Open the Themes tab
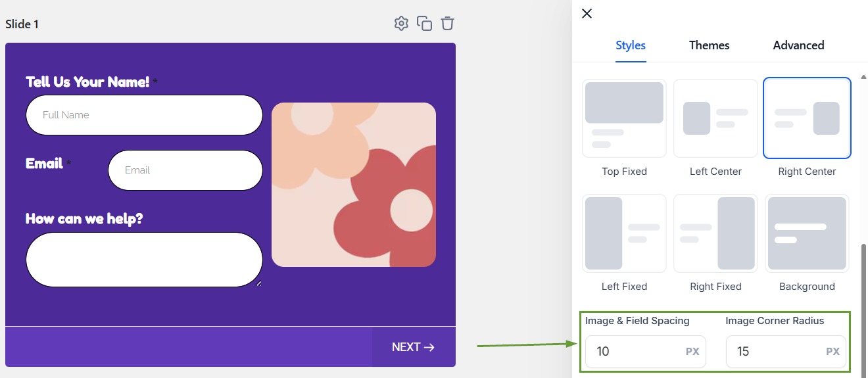Image resolution: width=868 pixels, height=378 pixels. pos(709,45)
